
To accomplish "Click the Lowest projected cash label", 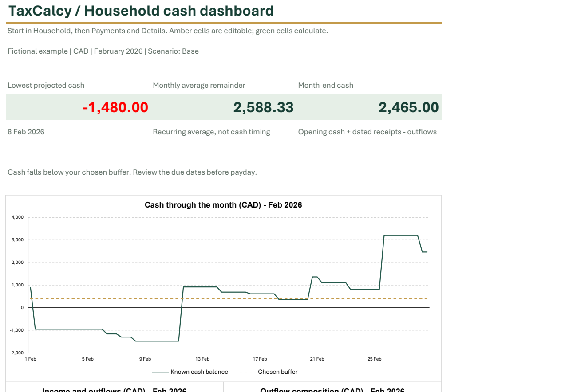I will click(46, 85).
